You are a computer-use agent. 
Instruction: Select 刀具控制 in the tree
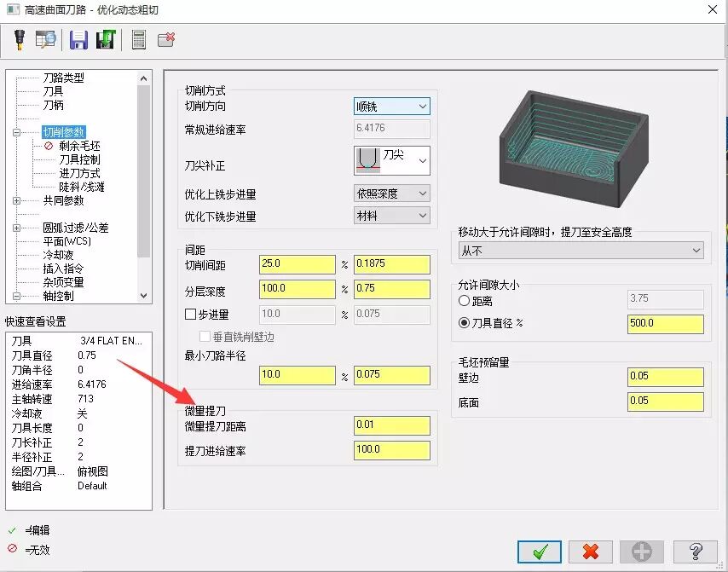79,159
